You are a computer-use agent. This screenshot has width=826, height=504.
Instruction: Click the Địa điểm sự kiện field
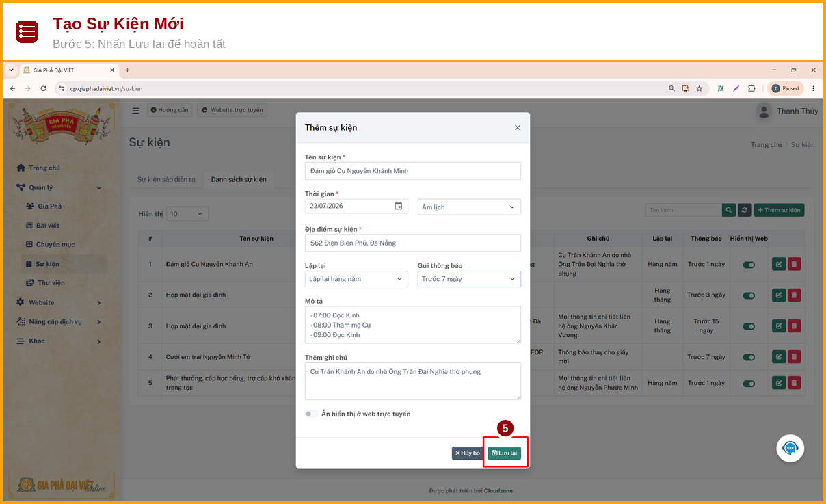point(413,243)
